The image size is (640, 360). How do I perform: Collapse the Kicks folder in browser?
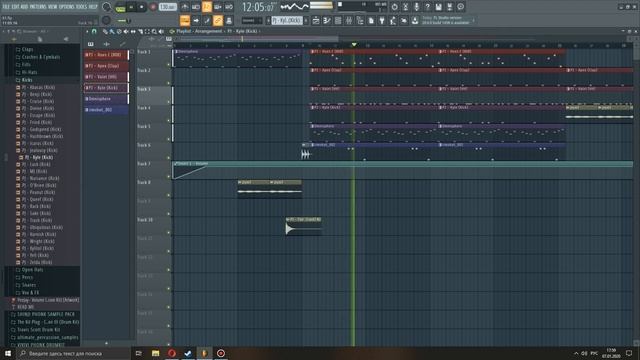pyautogui.click(x=27, y=80)
